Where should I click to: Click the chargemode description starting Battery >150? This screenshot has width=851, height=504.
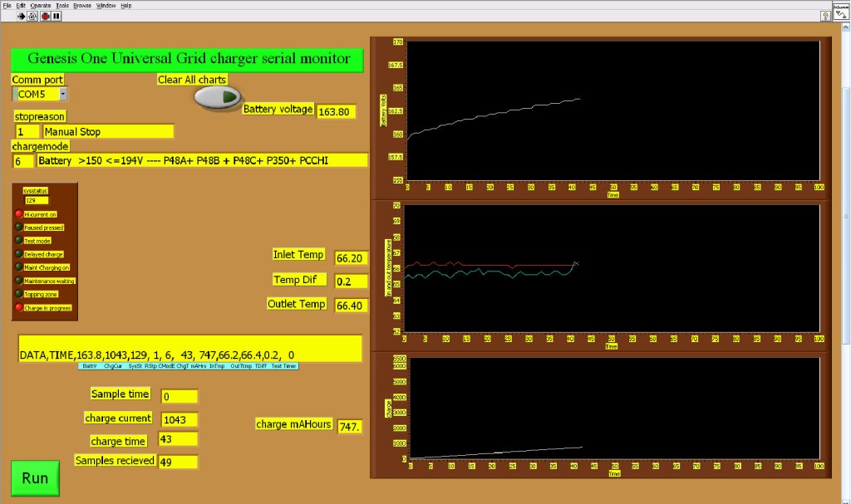pos(202,160)
